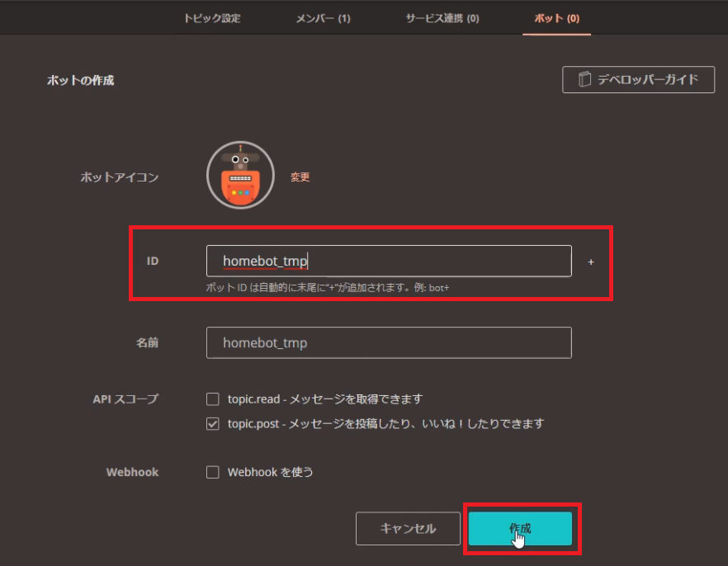Screen dimensions: 728x566
Task: Focus the ID input field
Action: pyautogui.click(x=389, y=262)
